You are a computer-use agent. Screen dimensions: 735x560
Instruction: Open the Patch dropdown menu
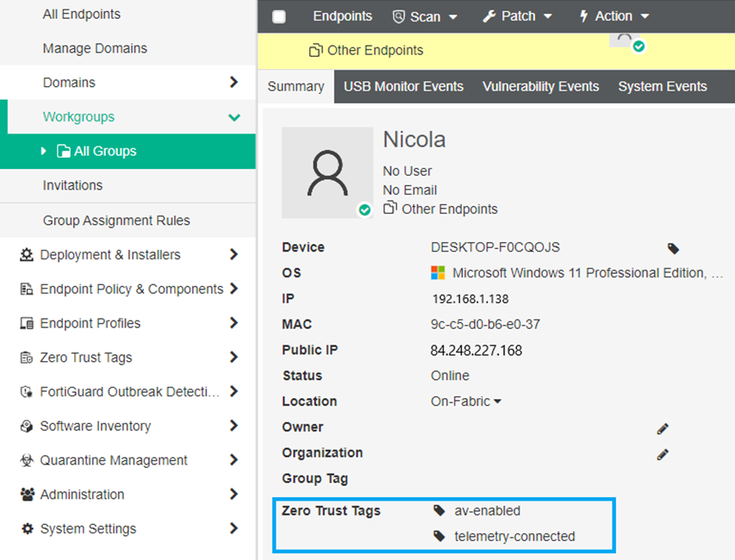point(518,16)
